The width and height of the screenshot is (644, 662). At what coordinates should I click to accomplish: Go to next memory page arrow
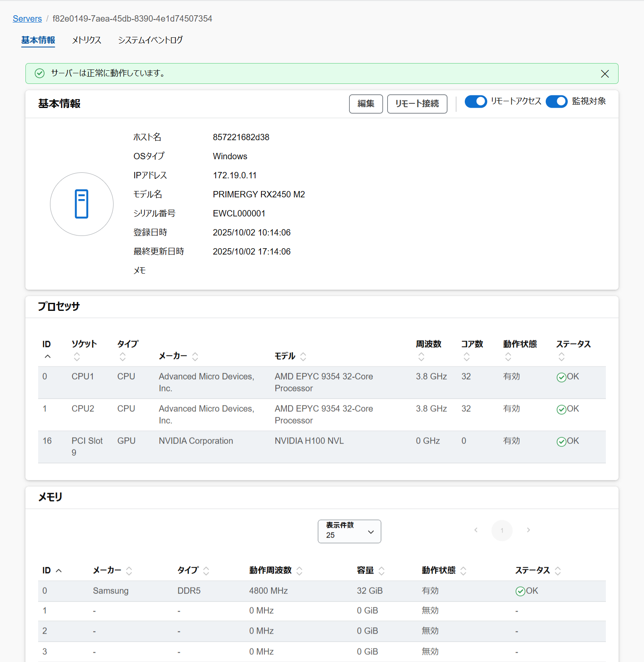(528, 530)
